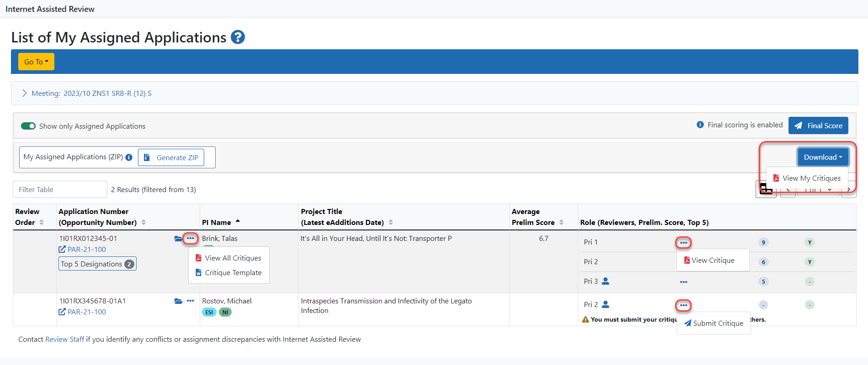This screenshot has width=868, height=365.
Task: Click person icon next to Pri 3
Action: (x=605, y=281)
